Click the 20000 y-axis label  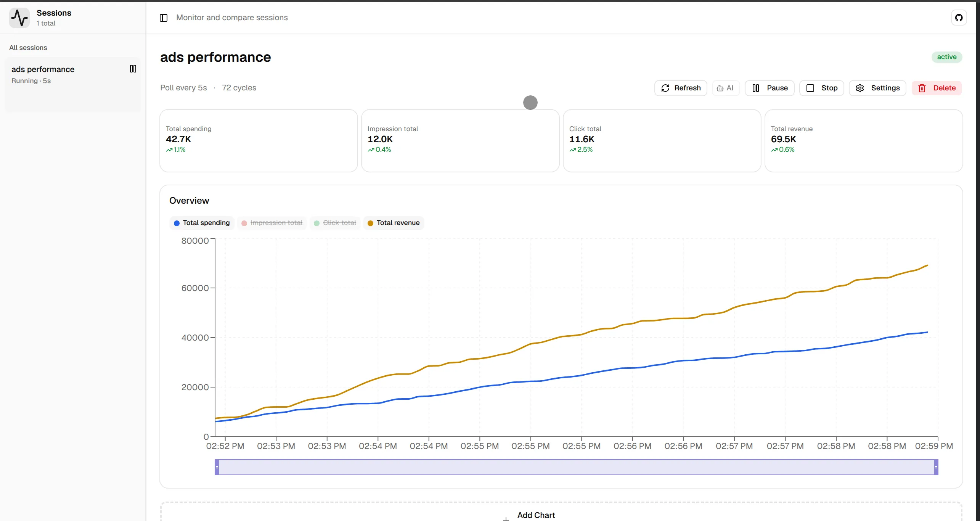tap(195, 387)
